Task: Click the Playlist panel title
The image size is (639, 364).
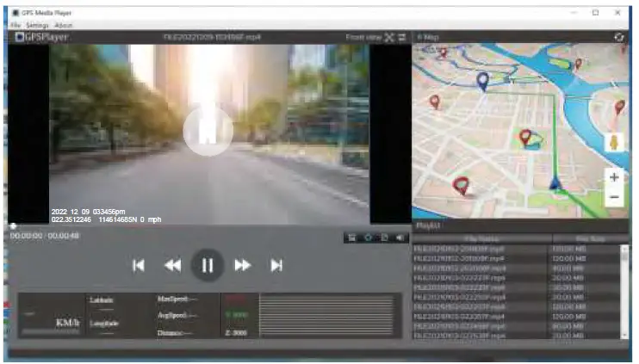Action: (x=427, y=225)
